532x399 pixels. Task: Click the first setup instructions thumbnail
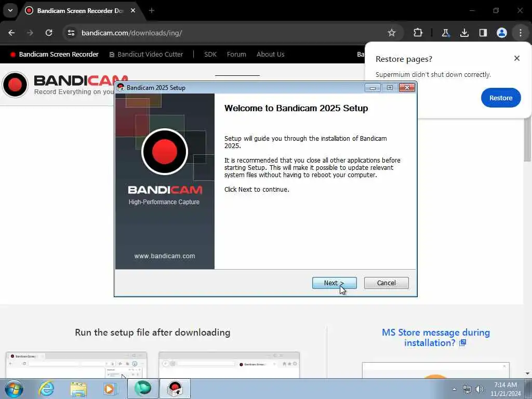tap(76, 365)
